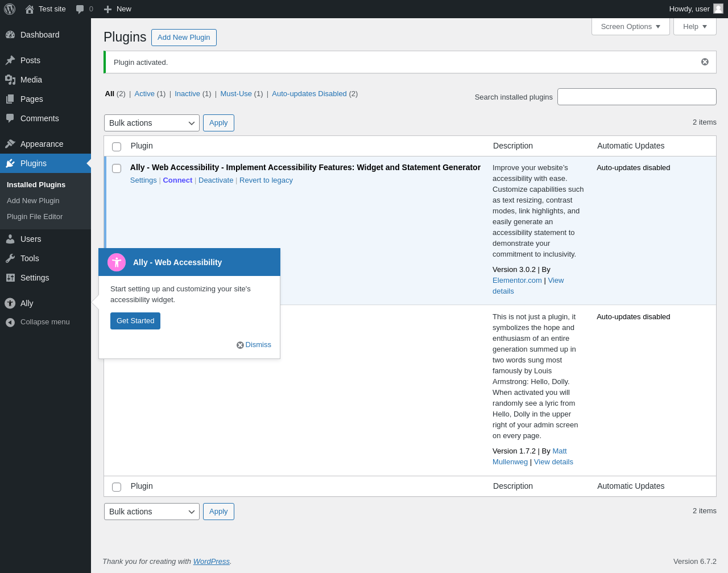Toggle the select-all checkbox in table footer
The height and width of the screenshot is (573, 728).
pyautogui.click(x=117, y=487)
